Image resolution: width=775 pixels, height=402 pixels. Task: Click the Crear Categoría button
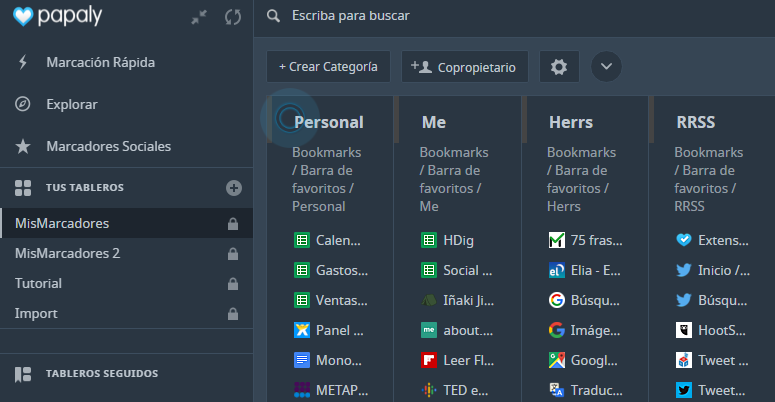coord(328,67)
